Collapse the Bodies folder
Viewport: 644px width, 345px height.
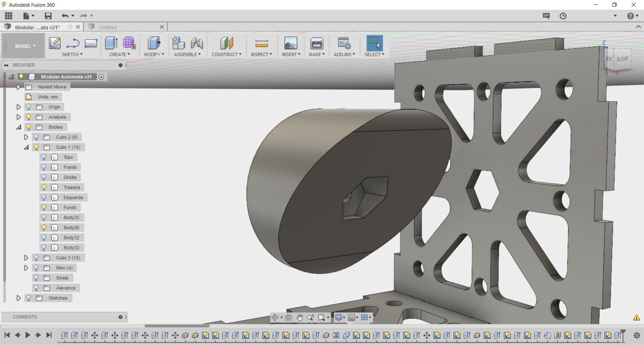point(18,127)
